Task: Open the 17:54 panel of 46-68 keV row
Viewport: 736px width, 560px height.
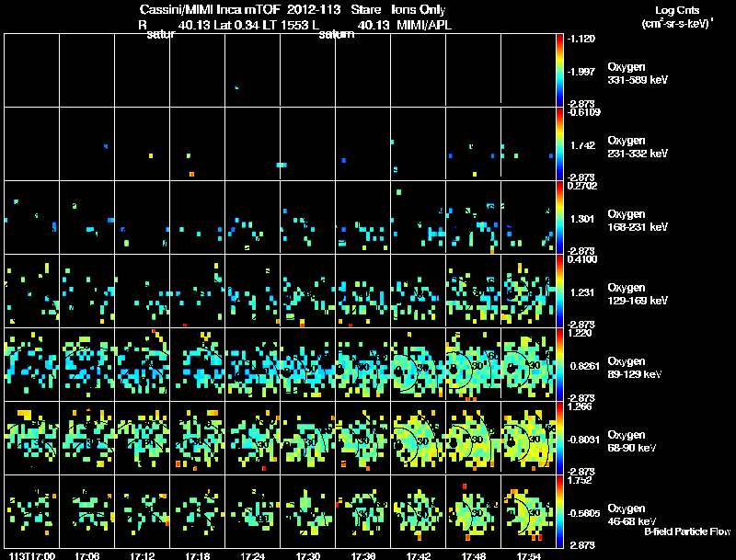Action: (x=528, y=511)
